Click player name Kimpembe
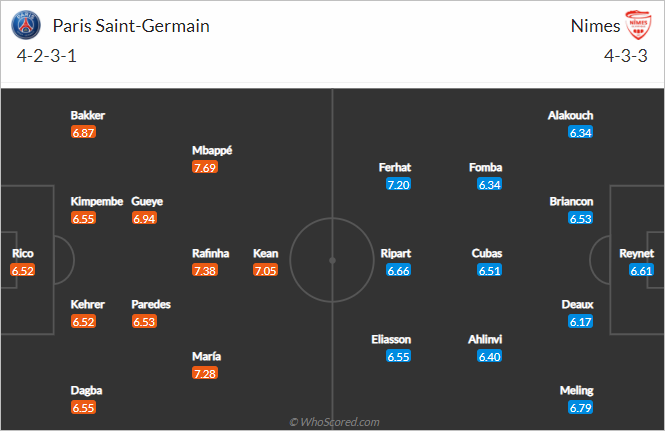Image resolution: width=665 pixels, height=431 pixels. point(97,202)
